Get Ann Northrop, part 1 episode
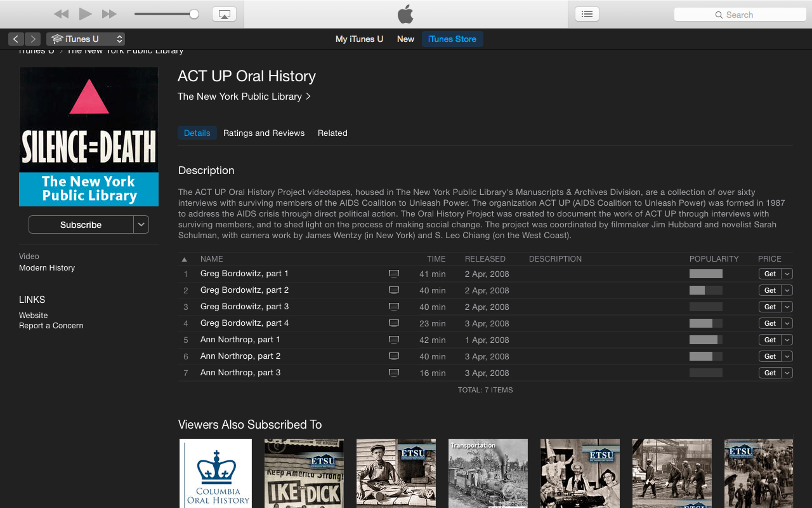The height and width of the screenshot is (508, 812). point(769,340)
